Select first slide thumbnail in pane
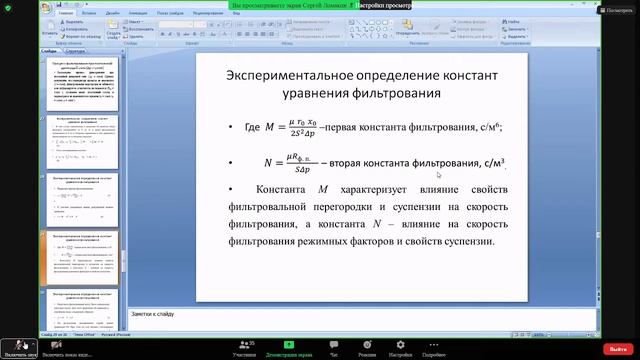The height and width of the screenshot is (360, 640). pyautogui.click(x=82, y=84)
